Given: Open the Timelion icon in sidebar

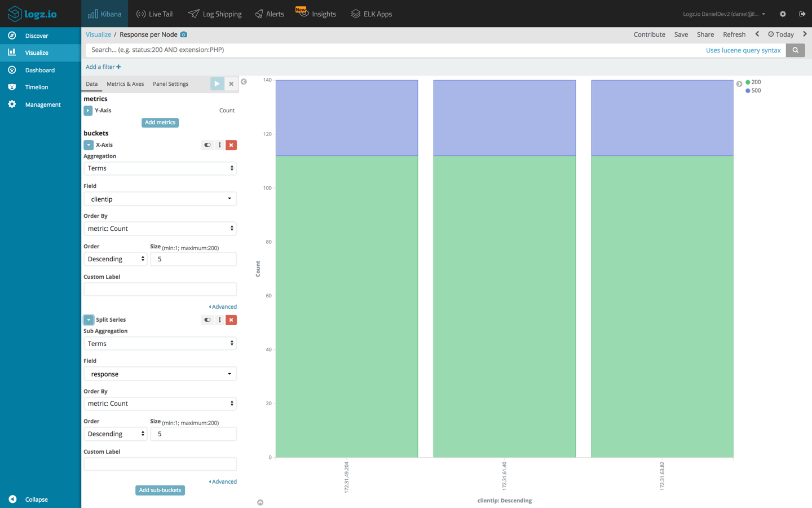Looking at the screenshot, I should 12,87.
